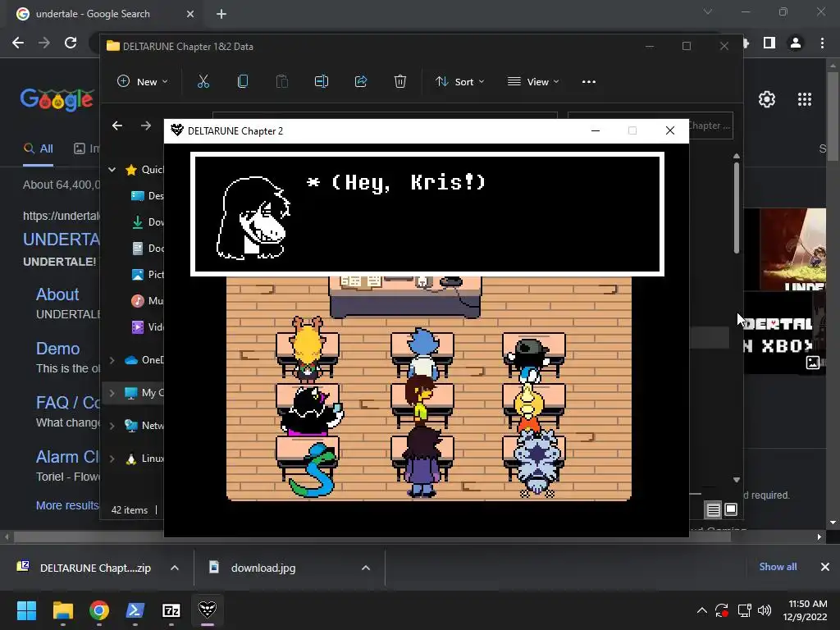
Task: Open Chrome tab search chevron
Action: tap(708, 11)
